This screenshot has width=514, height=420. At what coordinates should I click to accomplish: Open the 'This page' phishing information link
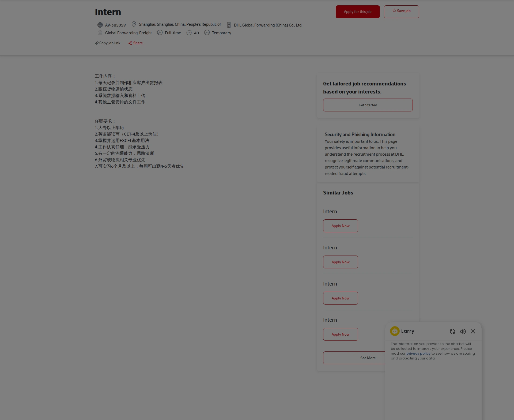pos(388,141)
